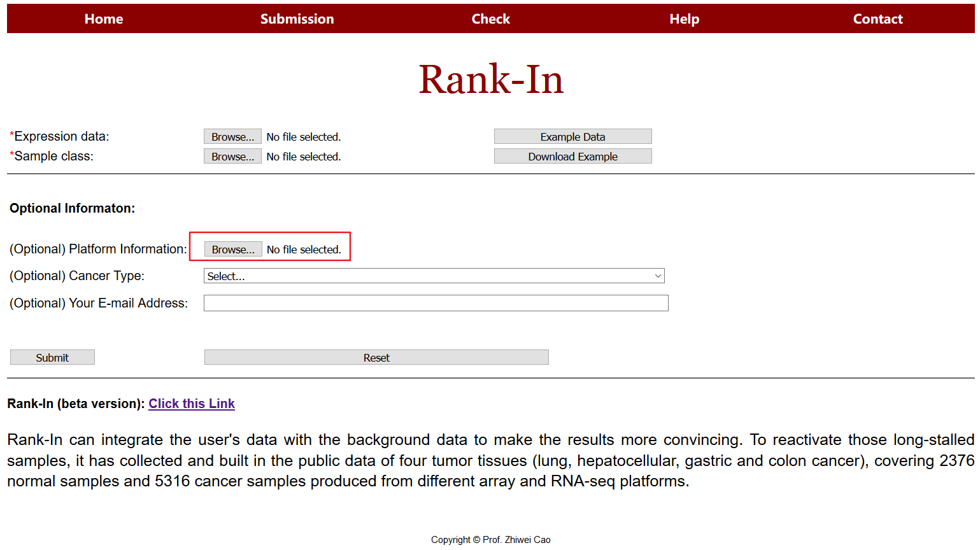This screenshot has height=550, width=980.
Task: Click the Rank-In description paragraph
Action: point(490,460)
